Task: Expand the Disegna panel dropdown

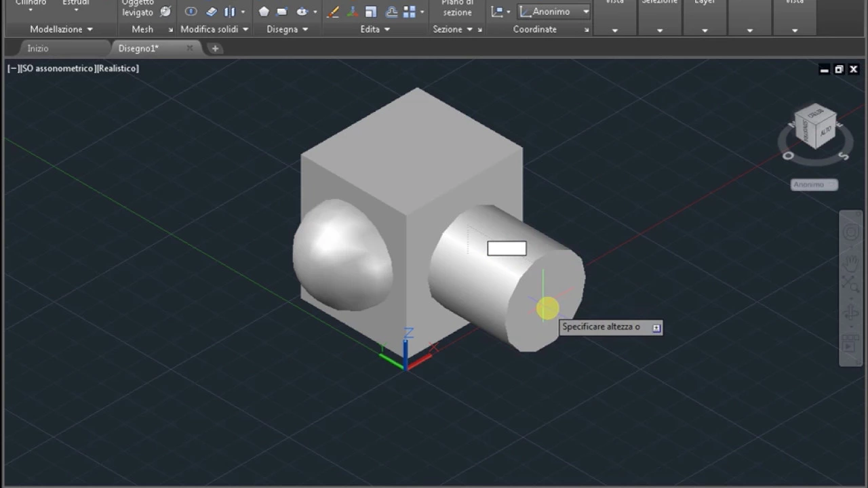Action: tap(305, 30)
